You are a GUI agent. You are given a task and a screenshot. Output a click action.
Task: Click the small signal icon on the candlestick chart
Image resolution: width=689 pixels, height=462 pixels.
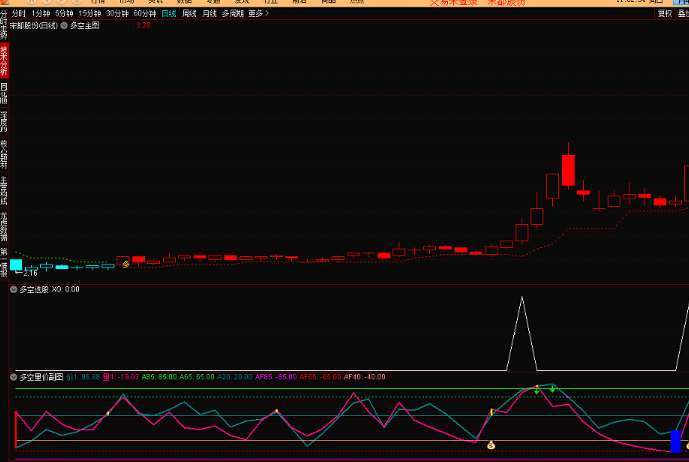coord(125,263)
